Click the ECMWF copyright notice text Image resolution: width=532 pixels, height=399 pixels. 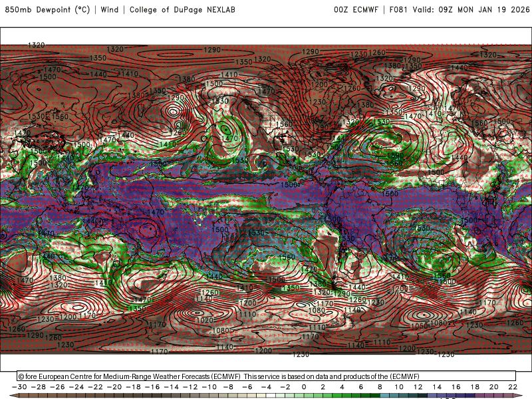(219, 376)
